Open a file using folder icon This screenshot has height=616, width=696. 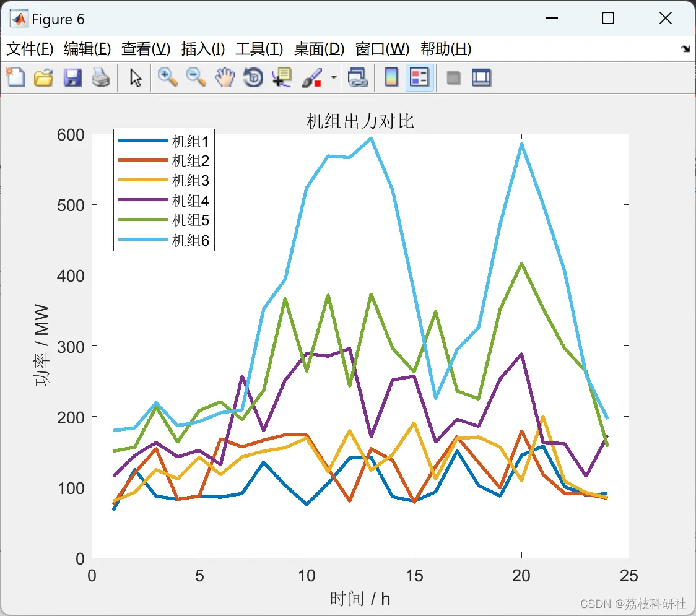point(43,77)
